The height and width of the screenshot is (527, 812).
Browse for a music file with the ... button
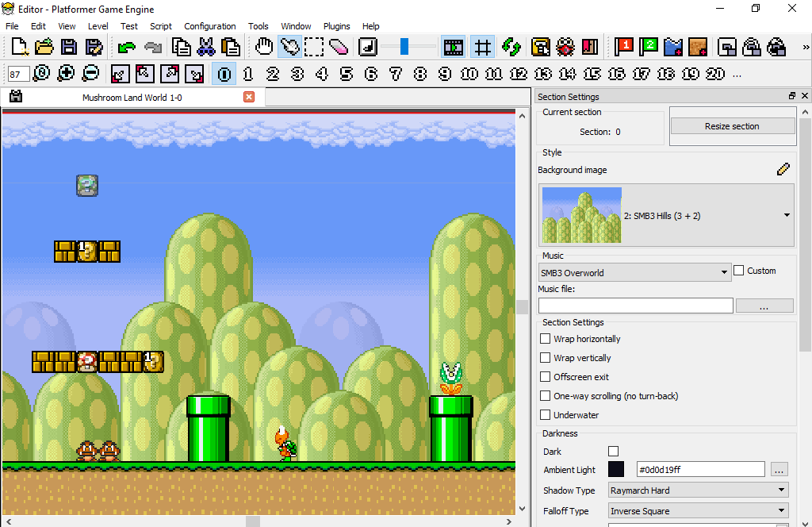point(764,306)
